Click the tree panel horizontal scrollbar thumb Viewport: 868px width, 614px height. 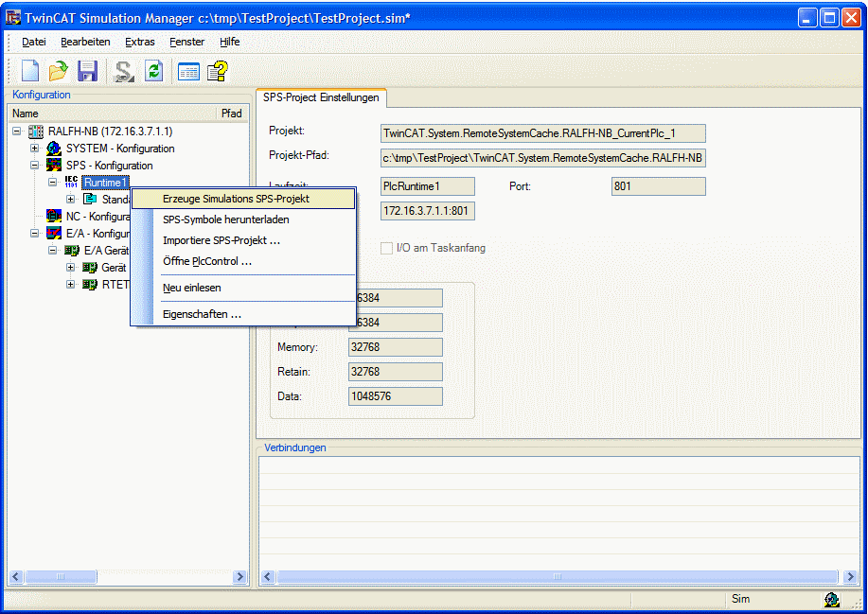click(61, 576)
